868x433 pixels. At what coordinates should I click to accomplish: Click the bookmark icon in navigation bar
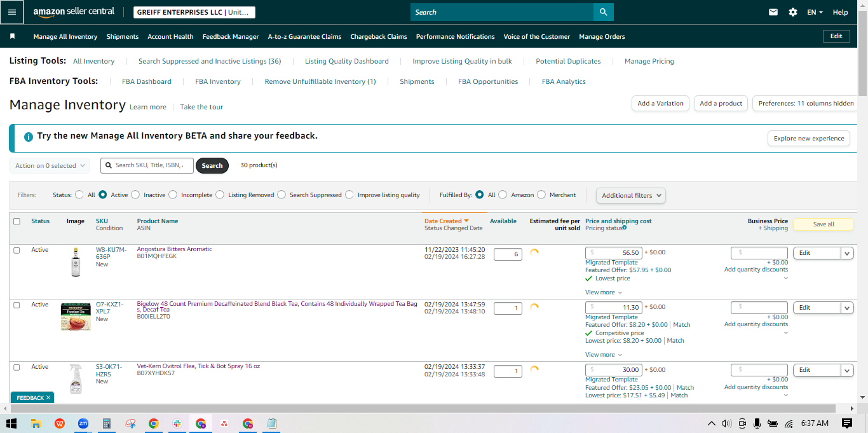click(x=12, y=36)
